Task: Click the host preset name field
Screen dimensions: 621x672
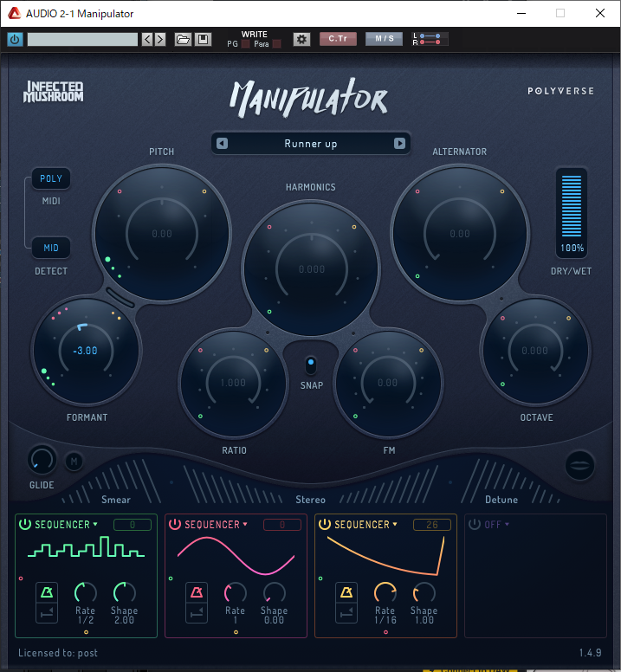Action: point(82,40)
